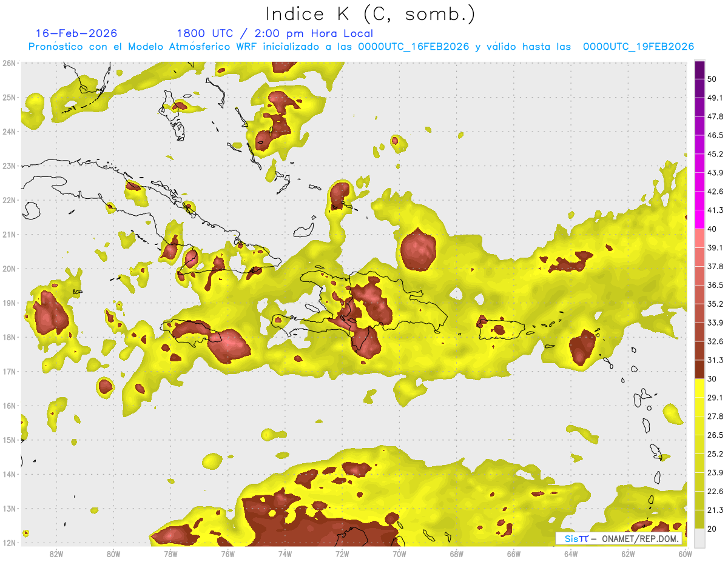Click the '64W' longitude label
The width and height of the screenshot is (728, 562).
pos(570,554)
